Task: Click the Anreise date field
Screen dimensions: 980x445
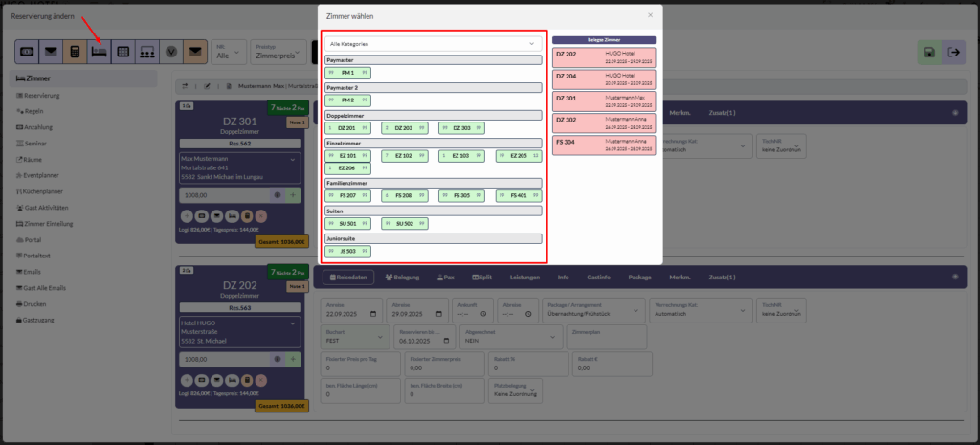Action: click(345, 312)
